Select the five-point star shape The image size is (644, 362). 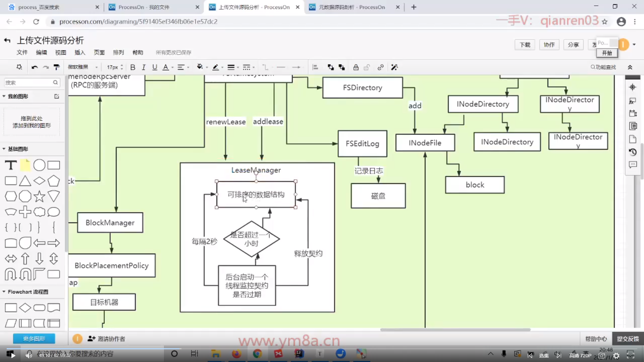pyautogui.click(x=39, y=196)
